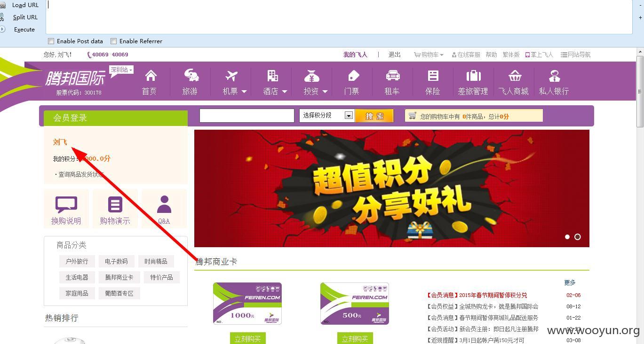Open the 租车 car icon
644x344 pixels.
(393, 76)
